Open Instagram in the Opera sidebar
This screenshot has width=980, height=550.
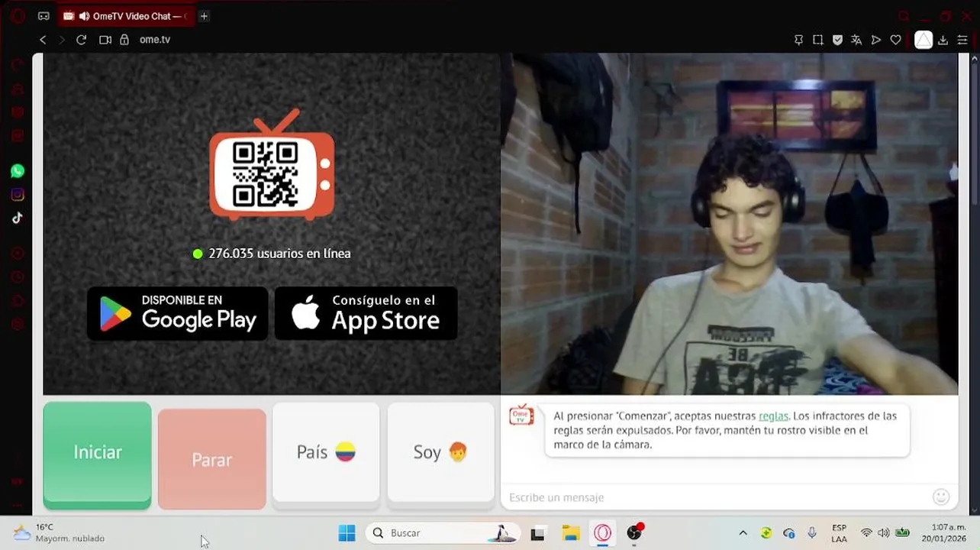click(18, 195)
